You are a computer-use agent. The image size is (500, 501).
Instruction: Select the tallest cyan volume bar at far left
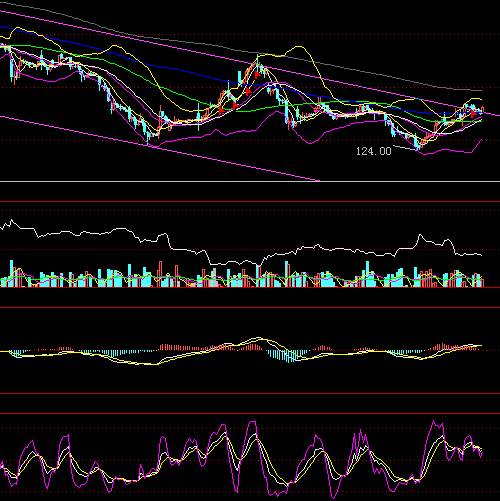tap(12, 273)
